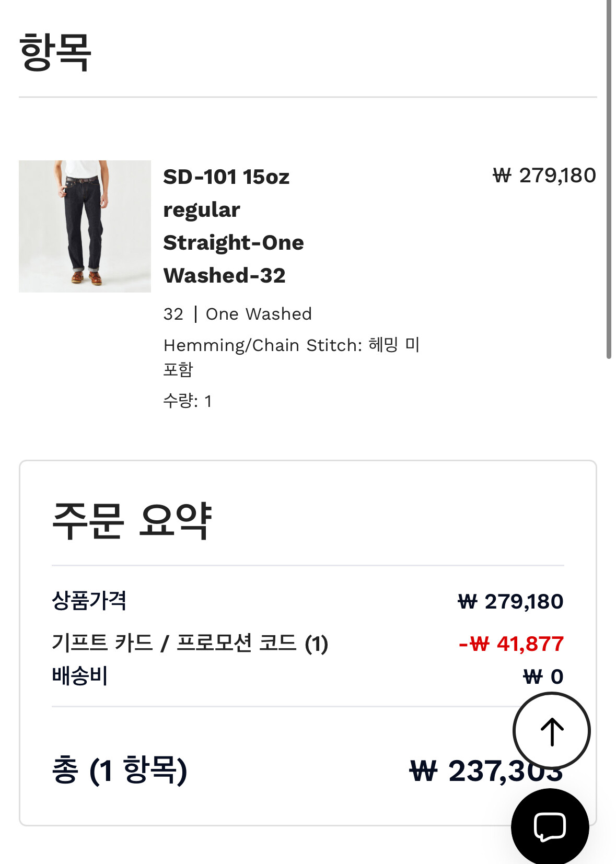Tap the scroll-to-top arrow button
The height and width of the screenshot is (864, 616).
coord(551,731)
